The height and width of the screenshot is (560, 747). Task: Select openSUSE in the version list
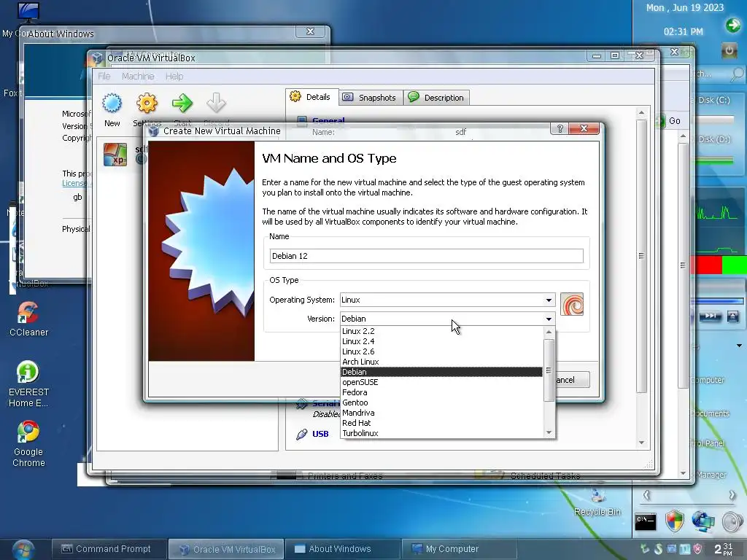[x=441, y=382]
